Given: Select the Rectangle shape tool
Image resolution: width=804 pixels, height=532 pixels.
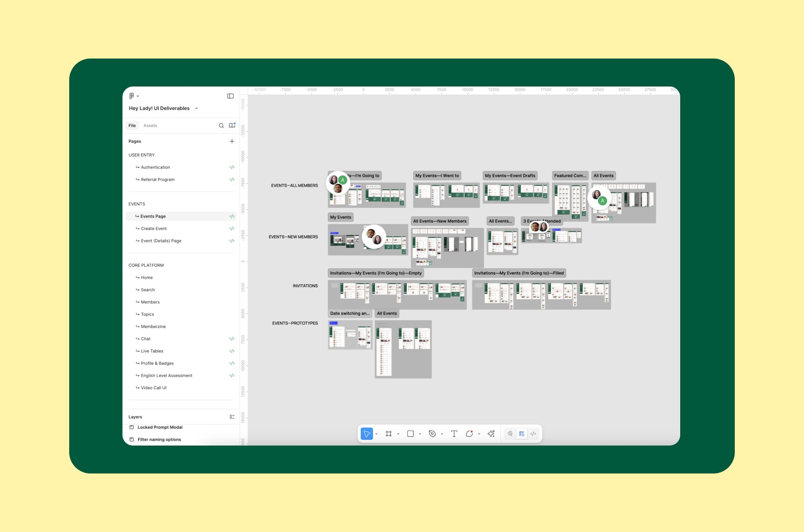Looking at the screenshot, I should tap(410, 434).
